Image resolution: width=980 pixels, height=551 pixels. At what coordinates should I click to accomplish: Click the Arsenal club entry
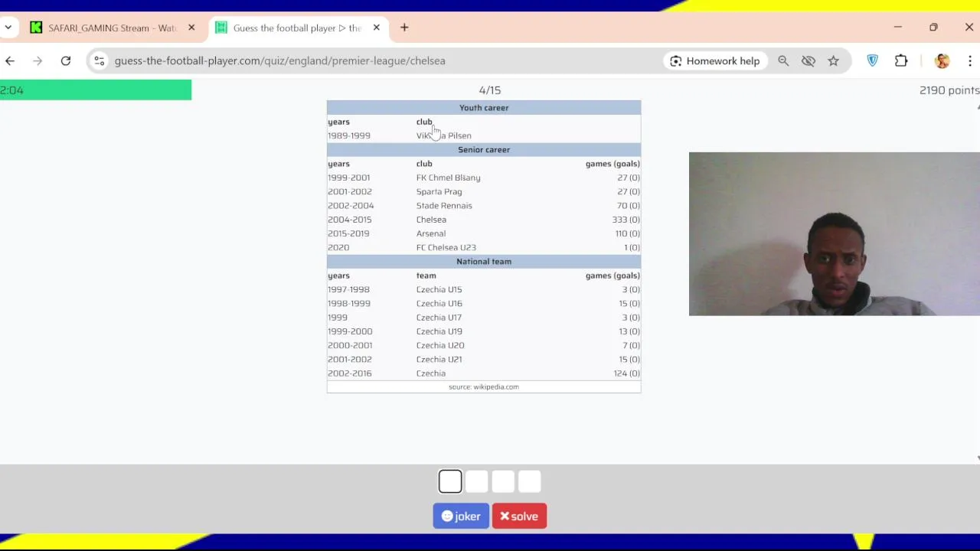431,233
